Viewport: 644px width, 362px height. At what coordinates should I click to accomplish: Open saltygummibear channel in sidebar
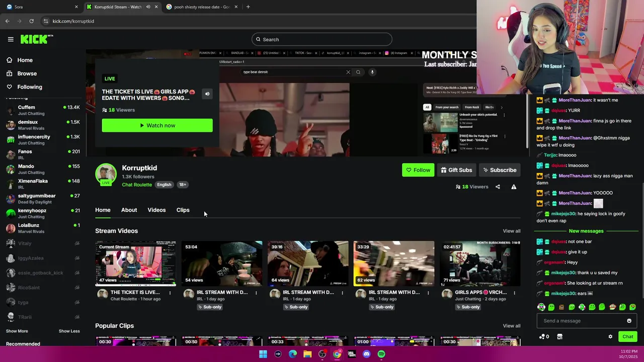pyautogui.click(x=42, y=199)
